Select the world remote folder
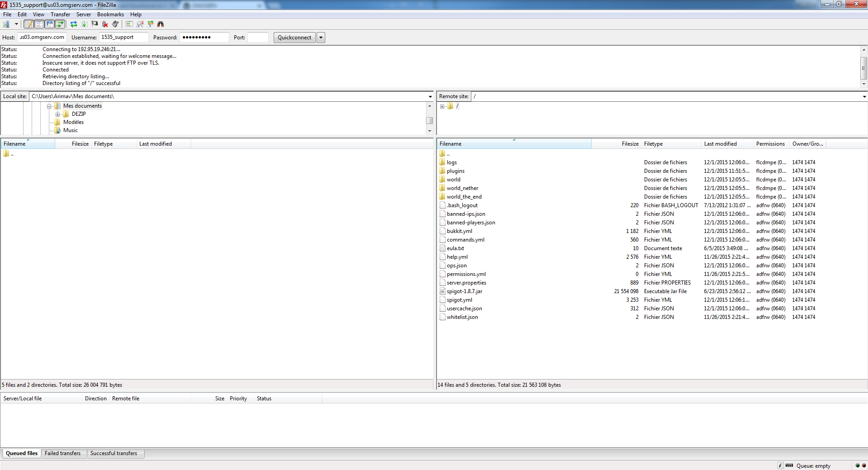 coord(453,180)
